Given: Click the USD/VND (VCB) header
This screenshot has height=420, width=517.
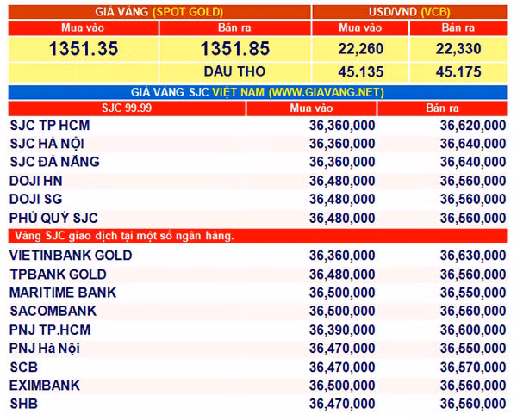Looking at the screenshot, I should pyautogui.click(x=409, y=12).
